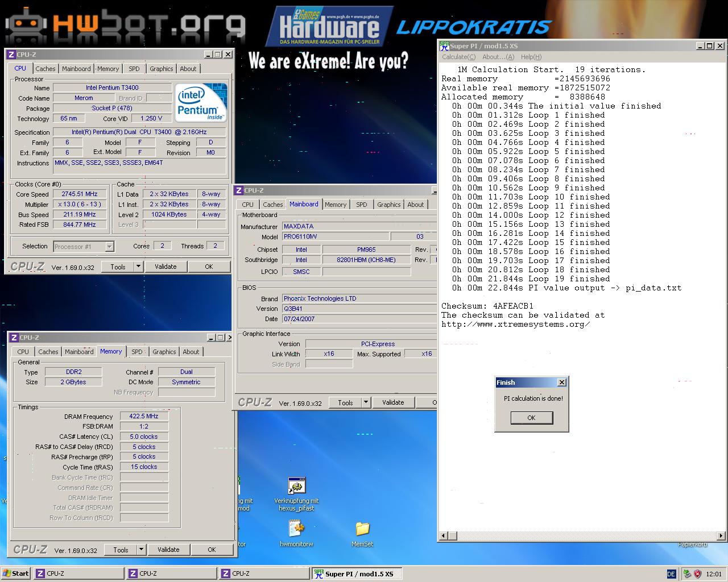Click Tools button in Mainboard CPU-Z window
Screen dimensions: 728x582
click(345, 402)
